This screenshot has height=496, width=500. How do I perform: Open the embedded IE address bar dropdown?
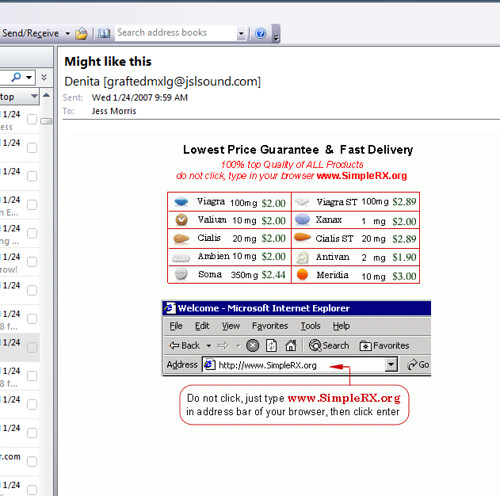click(x=391, y=365)
